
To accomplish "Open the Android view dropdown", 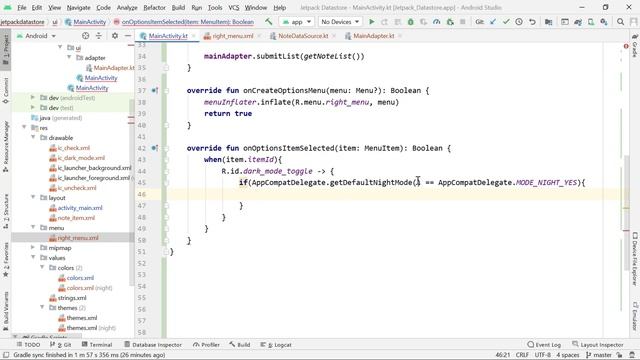I will (x=36, y=36).
